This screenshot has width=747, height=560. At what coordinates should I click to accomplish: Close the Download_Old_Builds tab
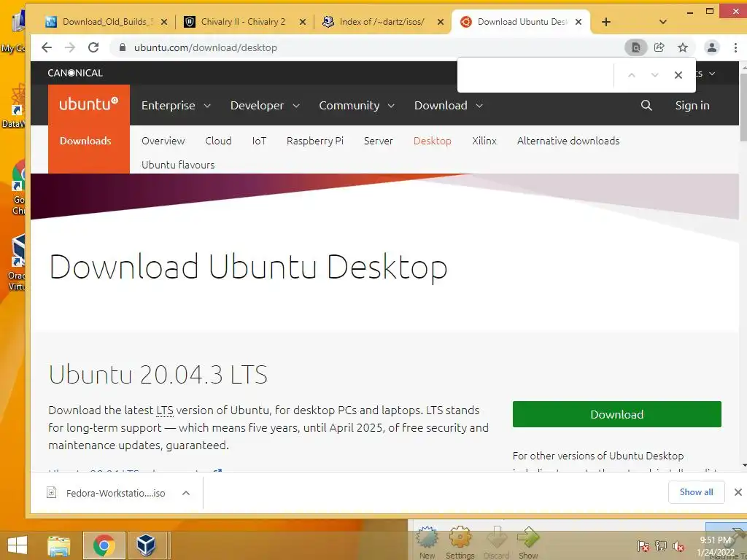pyautogui.click(x=164, y=22)
